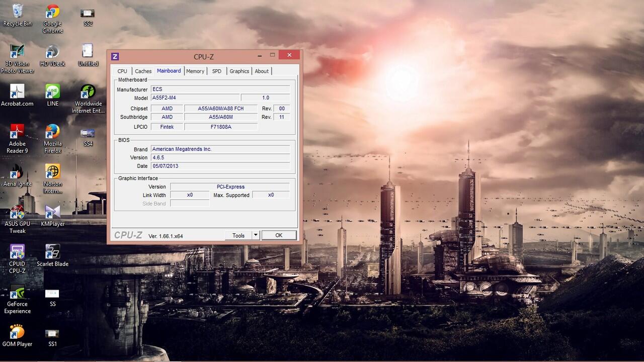Switch to the CPU tab in CPU-Z
This screenshot has height=362, width=644.
[122, 71]
